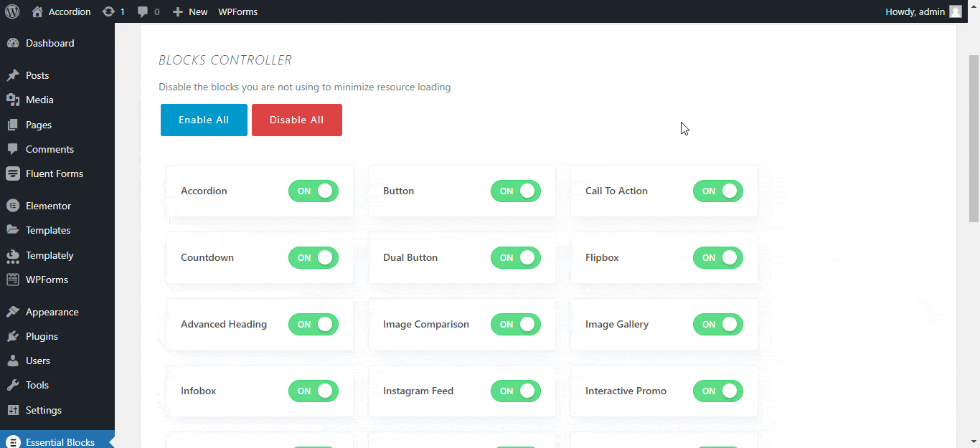The width and height of the screenshot is (980, 448).
Task: Click the Settings sliders icon
Action: click(x=13, y=410)
